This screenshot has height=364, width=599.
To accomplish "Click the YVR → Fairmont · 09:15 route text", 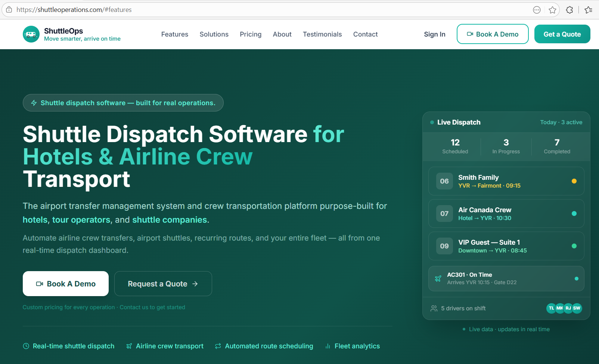I will [x=490, y=186].
